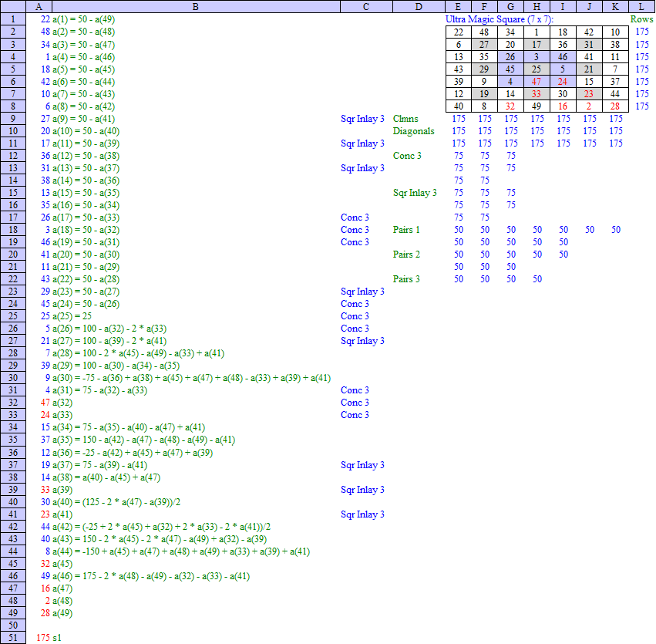Select column D header

click(419, 6)
